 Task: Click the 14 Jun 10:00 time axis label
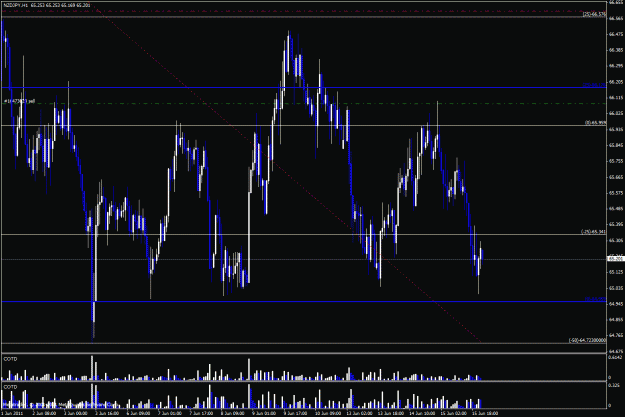click(422, 413)
